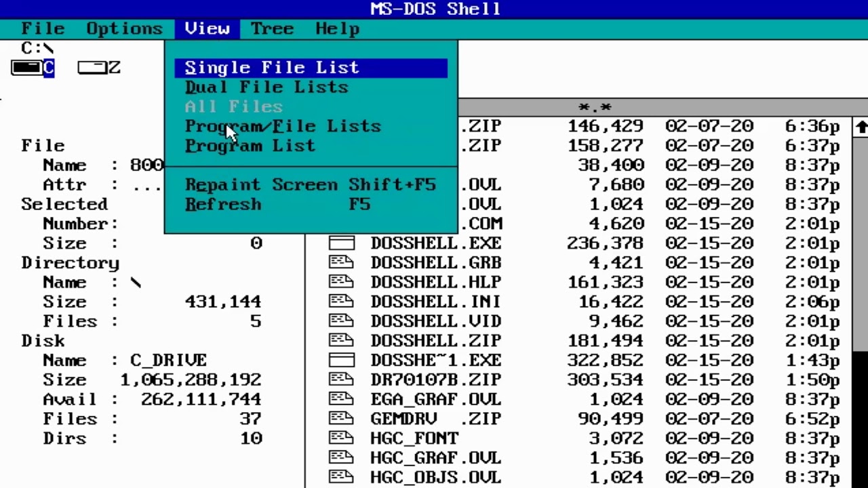Click the 1,065,288,192 disk size value

tap(191, 380)
